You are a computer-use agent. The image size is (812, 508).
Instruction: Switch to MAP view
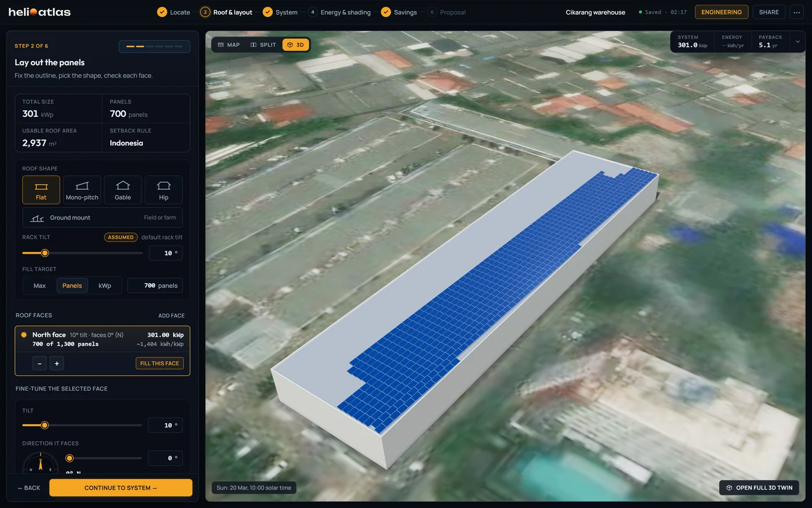coord(229,45)
